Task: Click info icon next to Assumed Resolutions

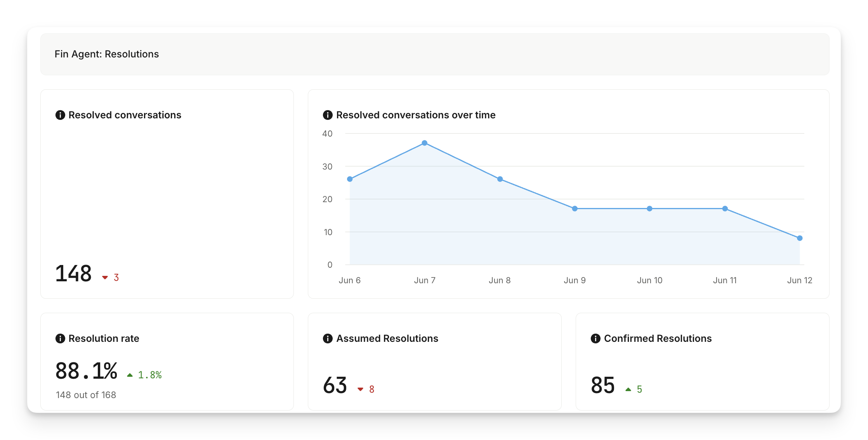Action: (328, 338)
